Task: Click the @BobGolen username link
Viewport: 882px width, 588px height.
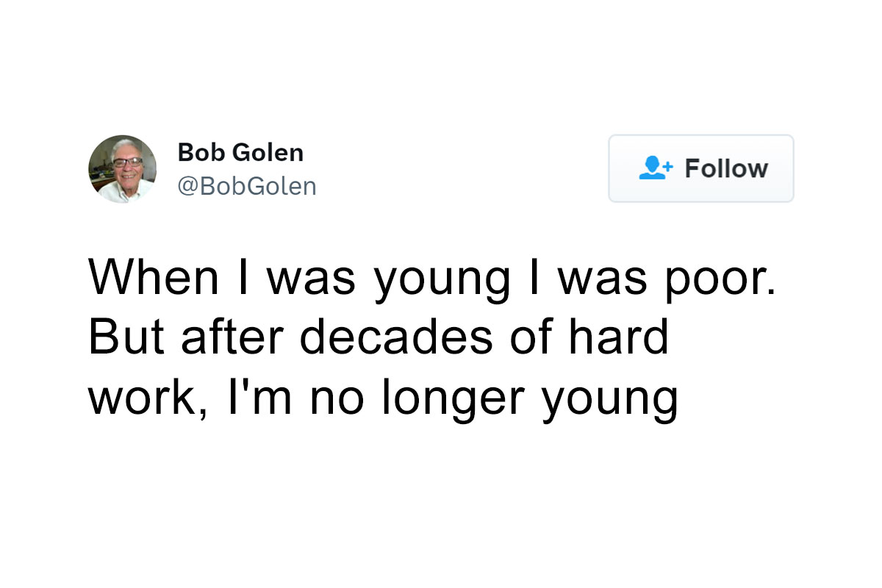Action: 247,186
